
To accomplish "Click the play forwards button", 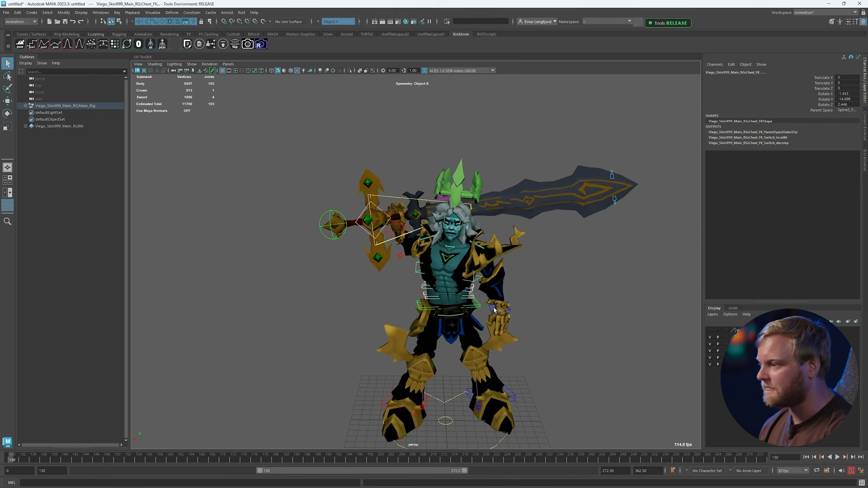I will [837, 457].
